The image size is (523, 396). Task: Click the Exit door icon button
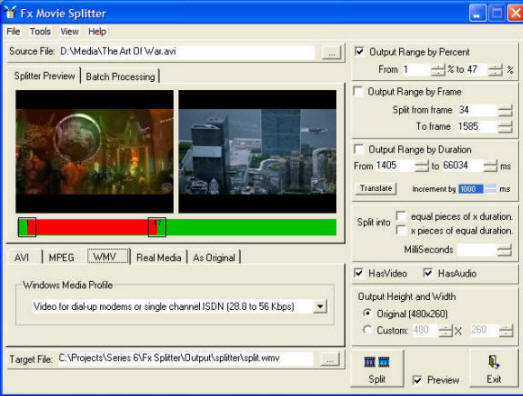494,368
